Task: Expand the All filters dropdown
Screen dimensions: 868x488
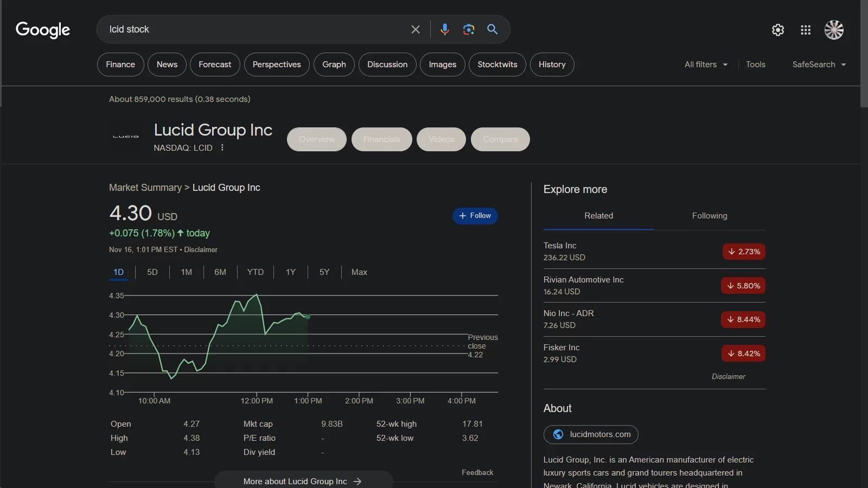Action: click(706, 65)
